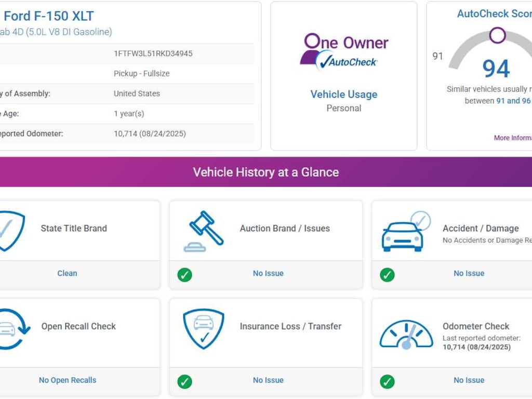Click the Vehicle History at a Glance banner
Screen dimensions: 532x399
click(266, 172)
